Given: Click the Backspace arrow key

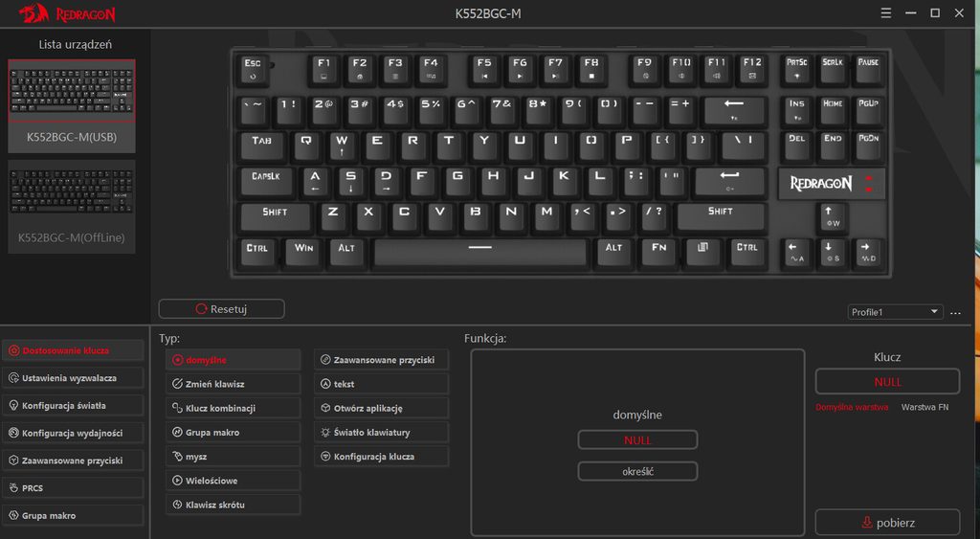Looking at the screenshot, I should point(734,110).
